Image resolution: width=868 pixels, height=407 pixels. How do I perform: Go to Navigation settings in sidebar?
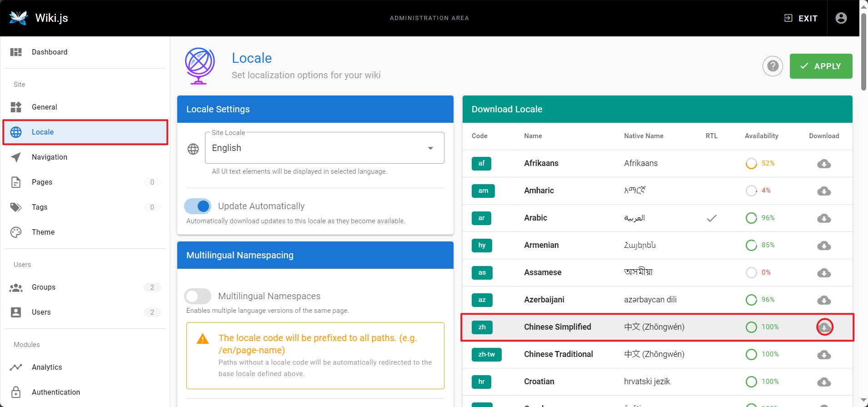49,157
